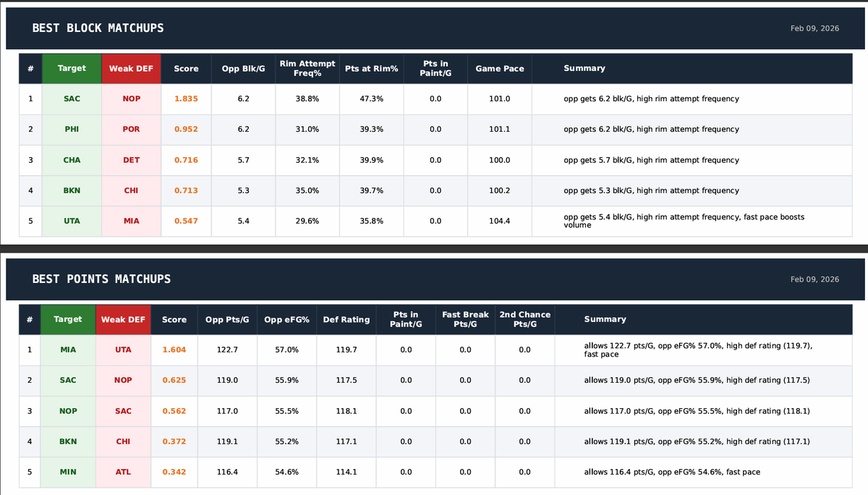
Task: Click the 5.7 Opp Blk/G cell
Action: click(243, 160)
